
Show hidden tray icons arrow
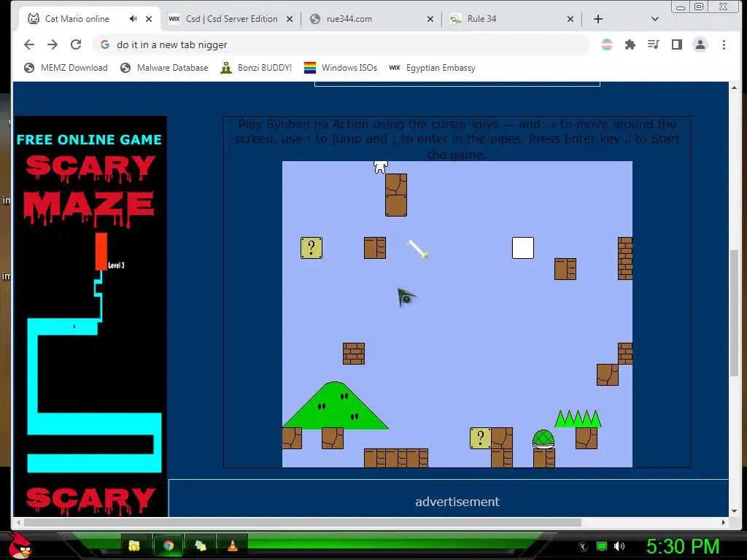point(582,547)
